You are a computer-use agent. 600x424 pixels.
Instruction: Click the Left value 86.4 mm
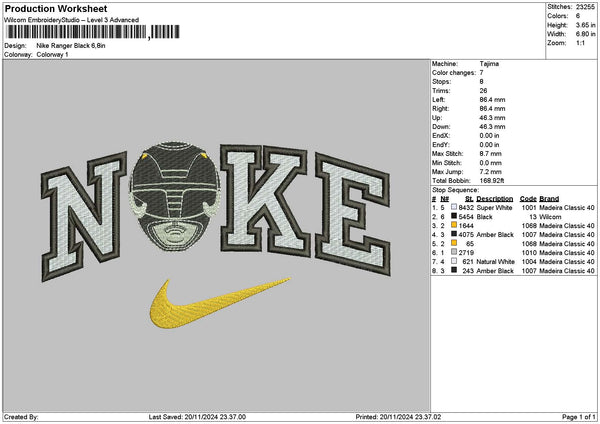point(492,99)
